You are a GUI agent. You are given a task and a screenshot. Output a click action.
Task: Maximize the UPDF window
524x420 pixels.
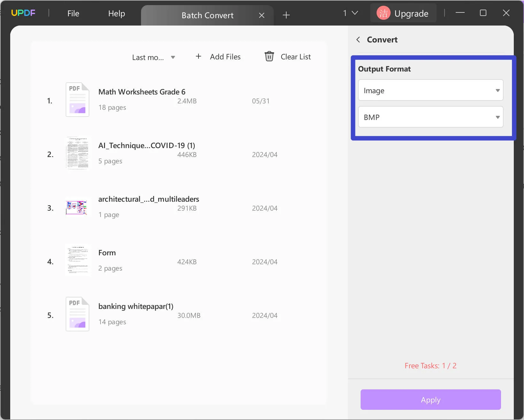point(483,13)
